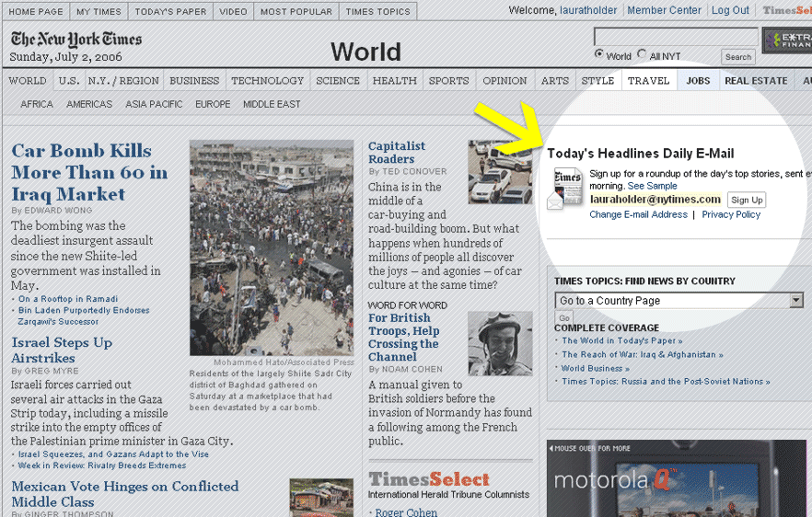Click the lauratholder username link
Image resolution: width=812 pixels, height=517 pixels.
click(x=588, y=10)
